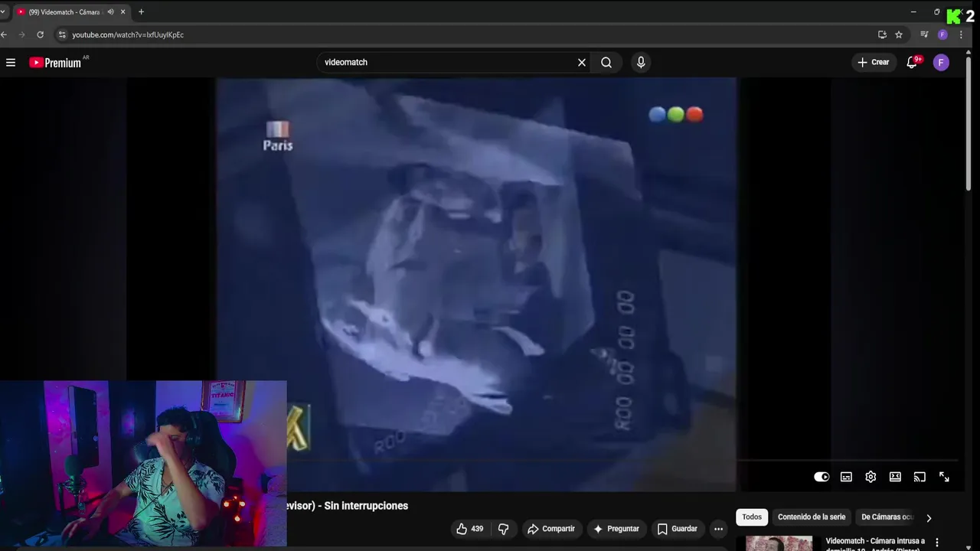
Task: Cast video to a TV device
Action: [920, 477]
